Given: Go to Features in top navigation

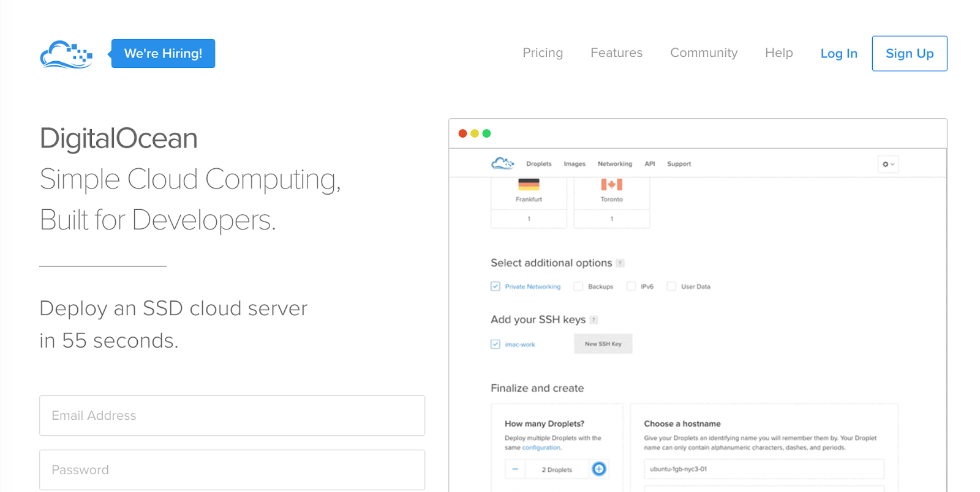Looking at the screenshot, I should [x=616, y=53].
